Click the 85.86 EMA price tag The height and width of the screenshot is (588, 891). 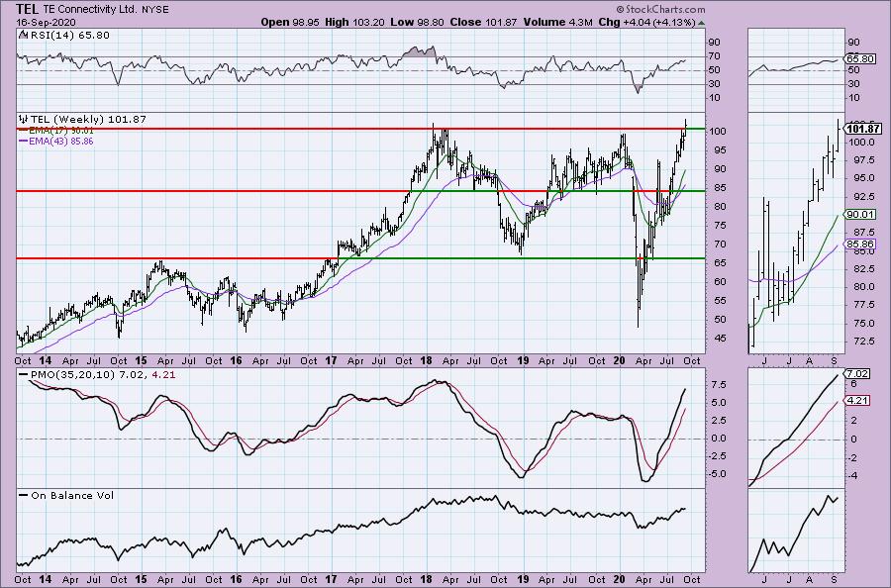point(860,245)
